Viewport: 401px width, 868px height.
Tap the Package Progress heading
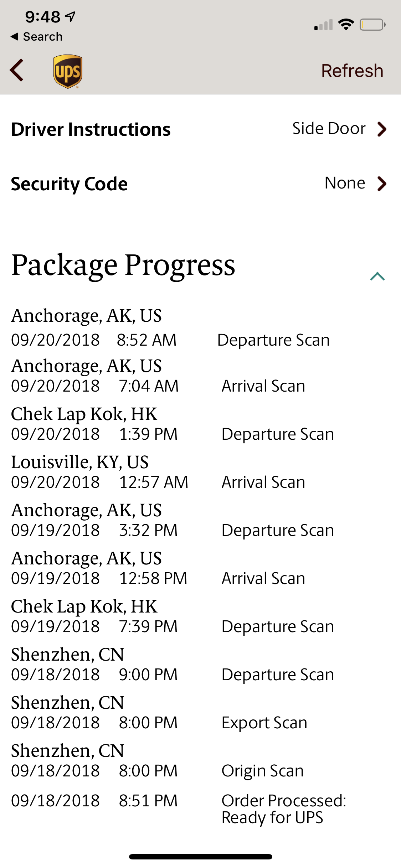click(x=123, y=265)
